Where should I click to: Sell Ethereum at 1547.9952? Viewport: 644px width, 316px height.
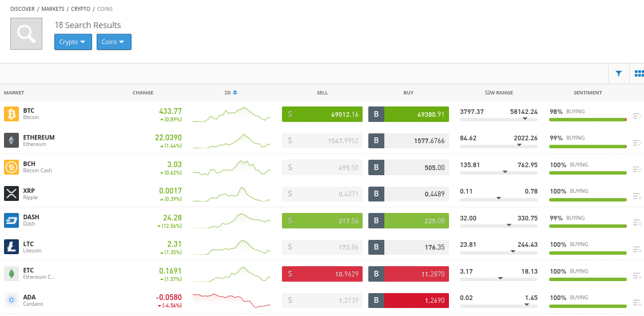(x=323, y=140)
